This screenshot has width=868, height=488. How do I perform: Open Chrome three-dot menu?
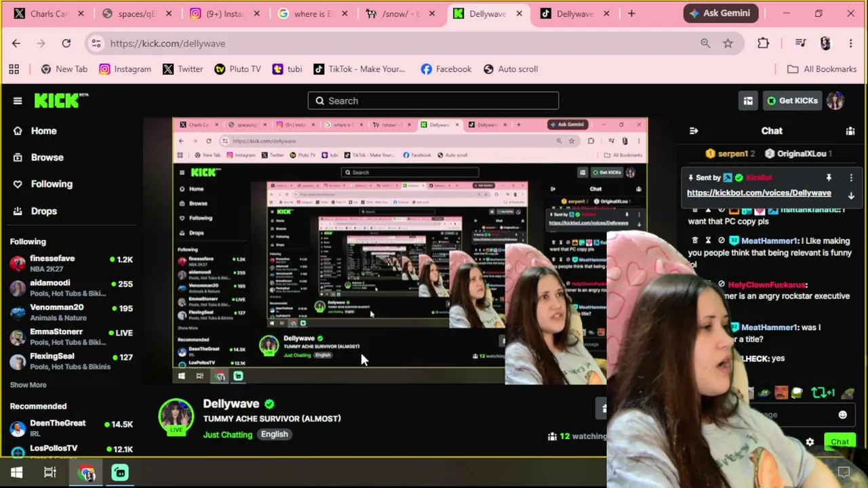click(851, 43)
